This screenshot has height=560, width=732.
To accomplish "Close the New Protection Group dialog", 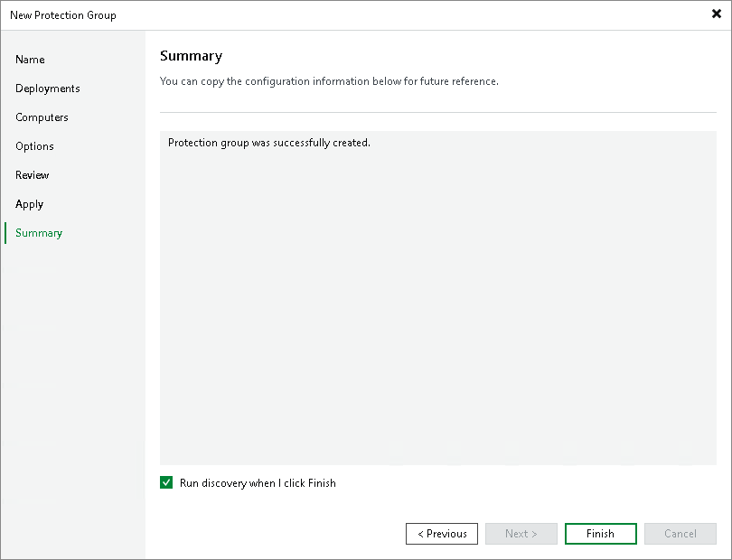I will (716, 14).
